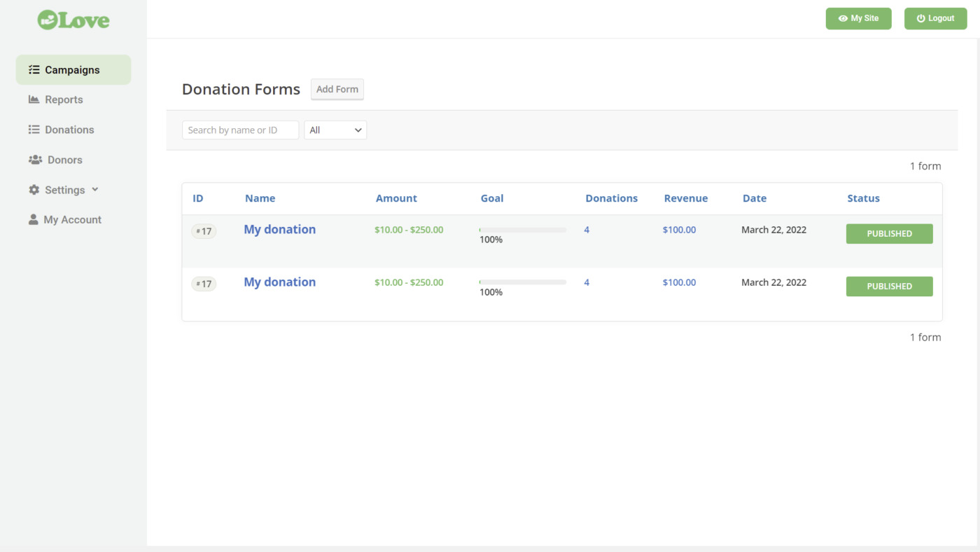Select the Donations list icon

(x=33, y=130)
